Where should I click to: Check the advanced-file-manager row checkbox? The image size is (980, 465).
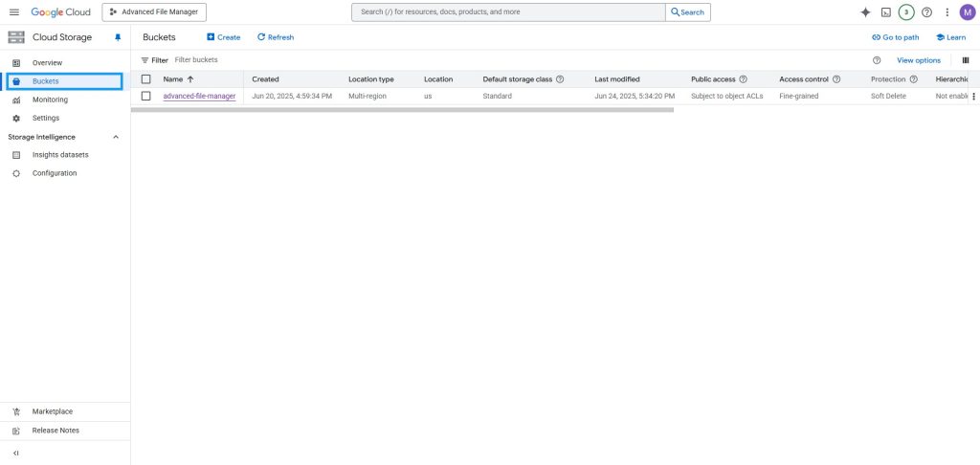[146, 96]
